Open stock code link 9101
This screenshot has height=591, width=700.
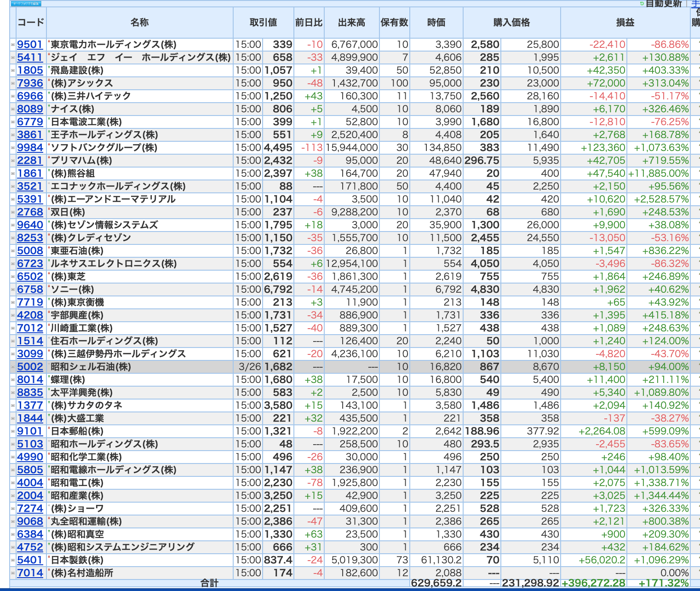[30, 431]
